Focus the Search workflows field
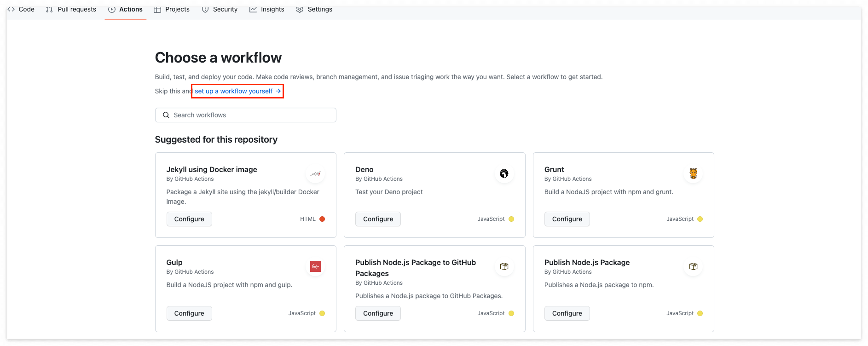The image size is (868, 346). 246,115
